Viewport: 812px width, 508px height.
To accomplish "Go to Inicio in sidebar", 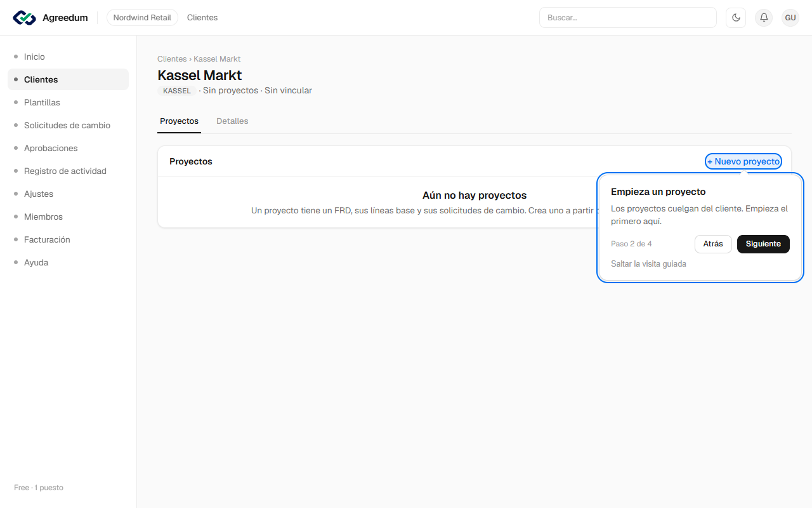I will 68,57.
